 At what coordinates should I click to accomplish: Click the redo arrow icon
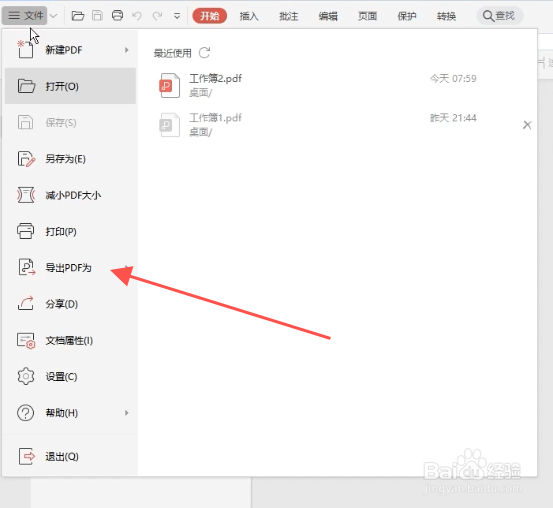tap(157, 16)
